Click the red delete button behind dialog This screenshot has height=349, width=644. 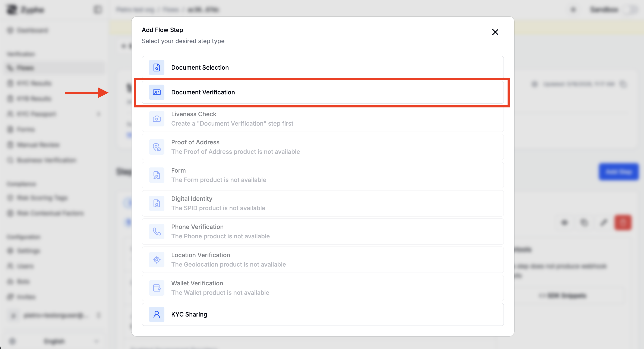tap(623, 223)
